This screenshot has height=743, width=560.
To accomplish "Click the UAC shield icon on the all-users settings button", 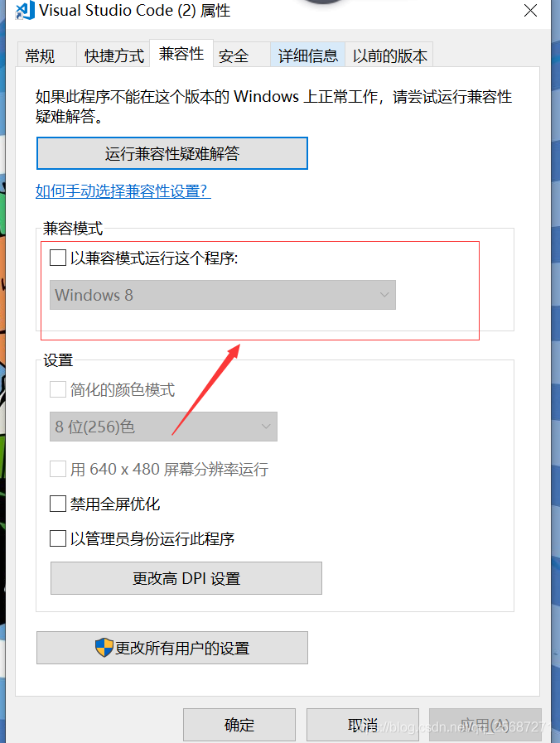I will click(104, 647).
